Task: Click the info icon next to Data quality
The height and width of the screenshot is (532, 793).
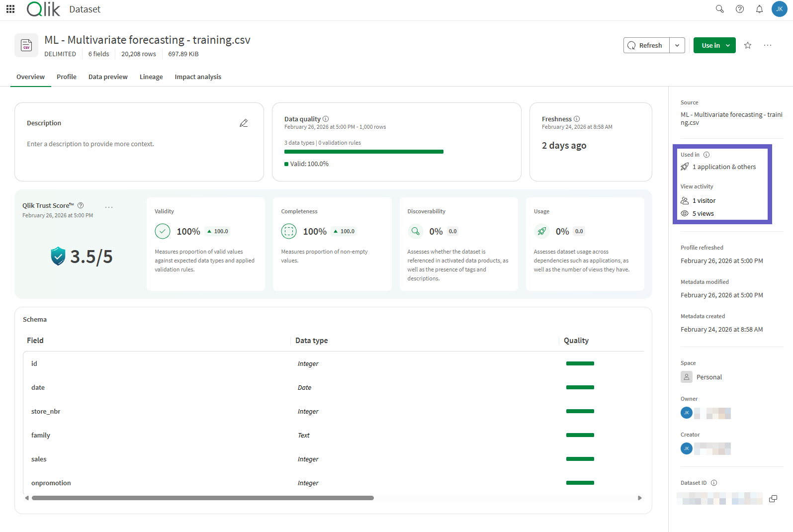Action: tap(326, 119)
